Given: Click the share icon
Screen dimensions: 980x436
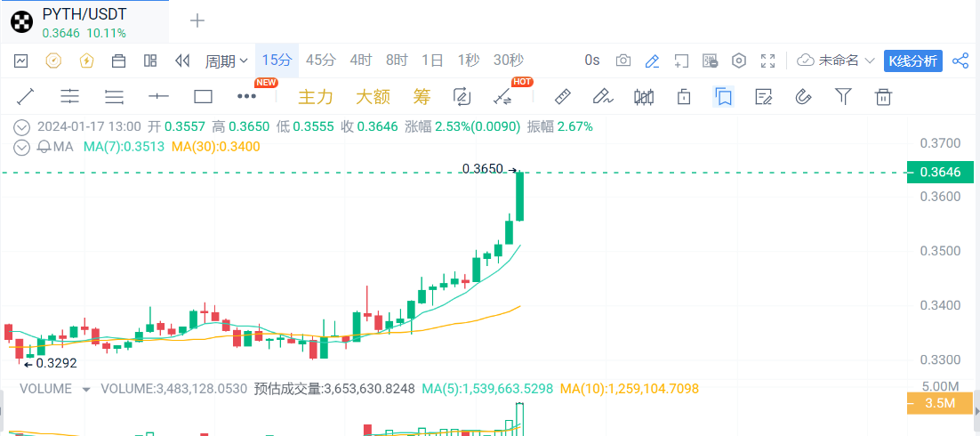Looking at the screenshot, I should (x=960, y=61).
